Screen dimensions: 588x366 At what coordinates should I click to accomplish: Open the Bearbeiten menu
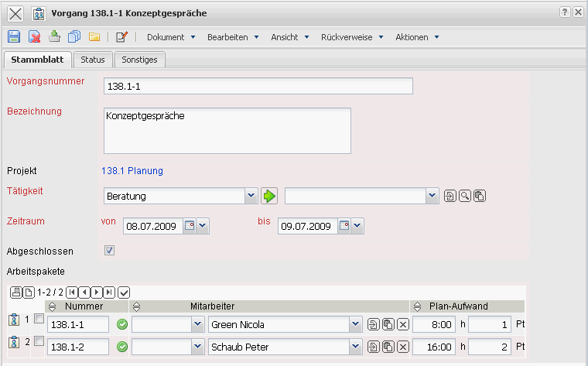[233, 37]
